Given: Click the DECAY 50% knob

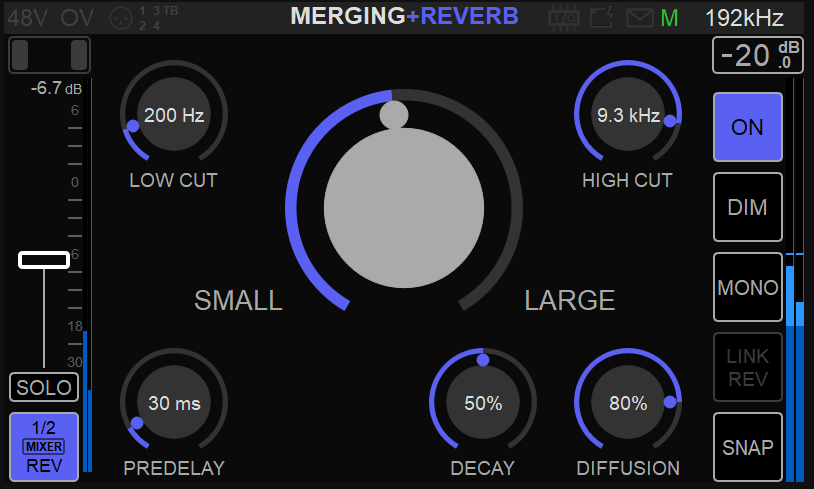Looking at the screenshot, I should pos(483,402).
